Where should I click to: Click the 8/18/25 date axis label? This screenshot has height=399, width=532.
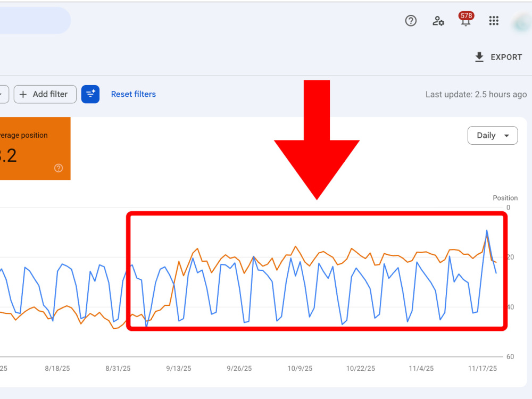pyautogui.click(x=57, y=369)
